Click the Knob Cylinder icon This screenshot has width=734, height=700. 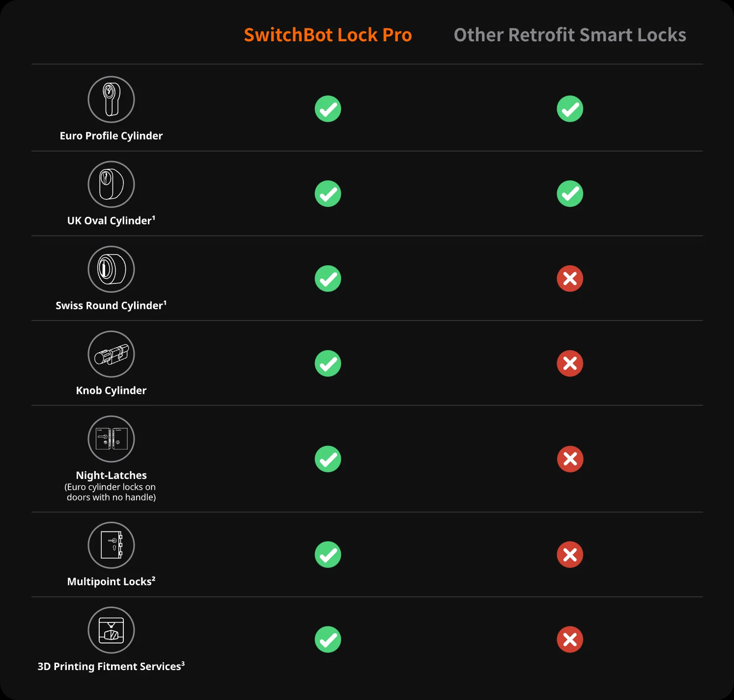[x=111, y=354]
